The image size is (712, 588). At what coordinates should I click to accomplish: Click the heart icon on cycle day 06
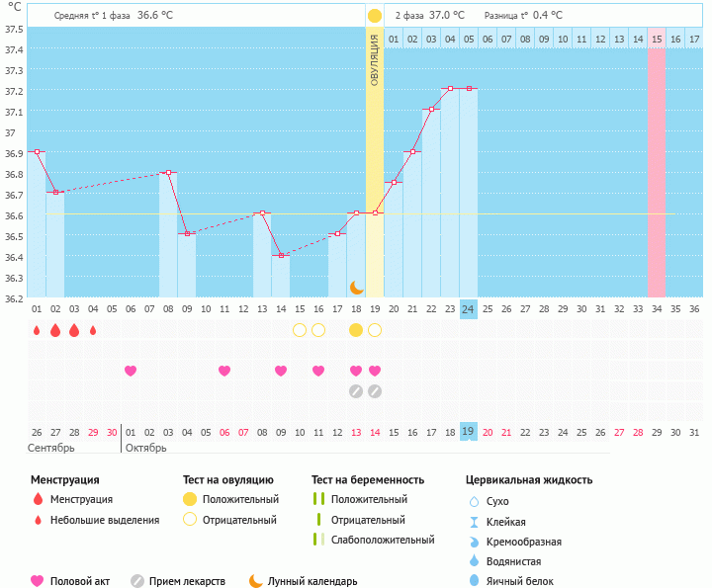[x=131, y=371]
